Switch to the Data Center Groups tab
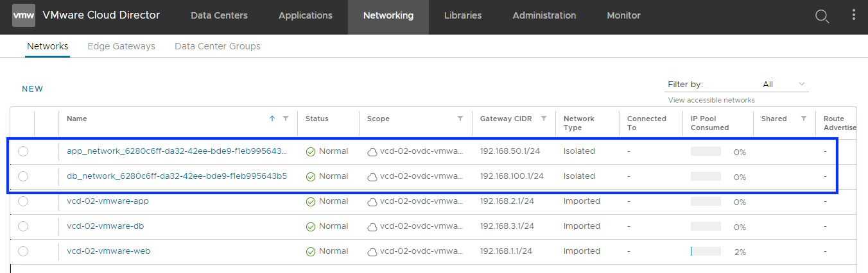The height and width of the screenshot is (273, 868). [217, 46]
